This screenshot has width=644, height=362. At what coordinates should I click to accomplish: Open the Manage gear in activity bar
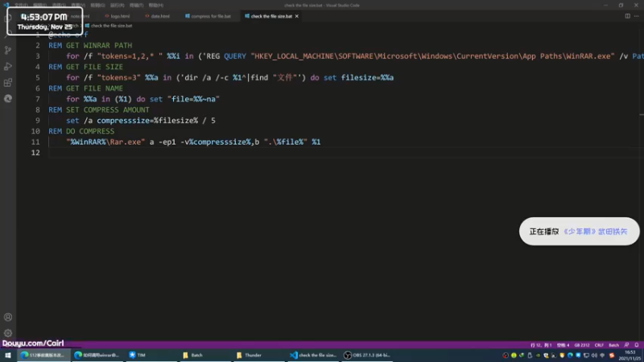[x=8, y=333]
